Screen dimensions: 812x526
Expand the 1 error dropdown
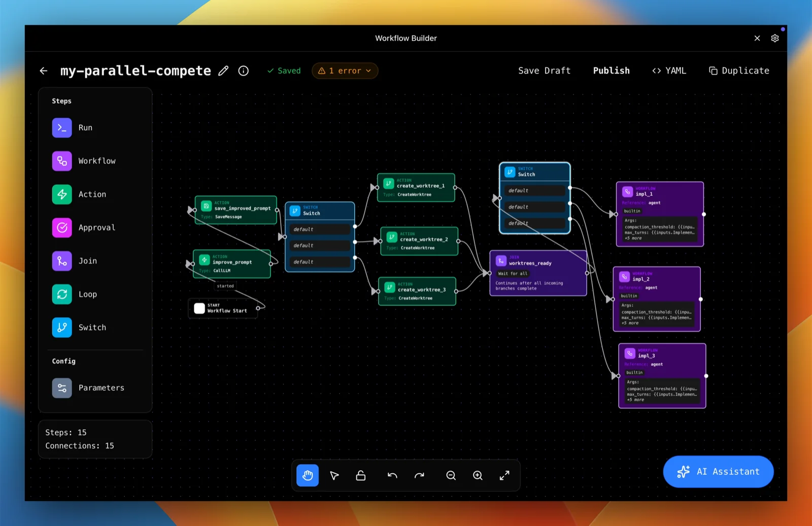click(345, 71)
